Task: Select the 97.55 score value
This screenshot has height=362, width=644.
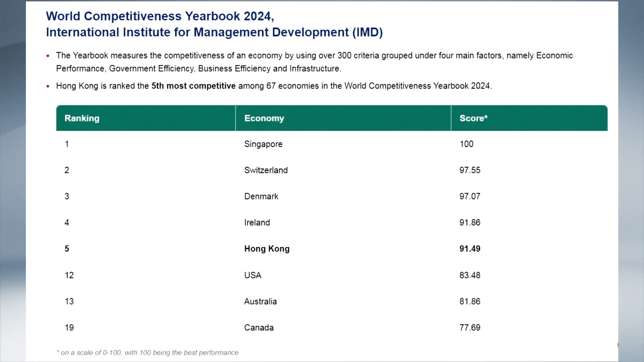Action: click(x=470, y=170)
